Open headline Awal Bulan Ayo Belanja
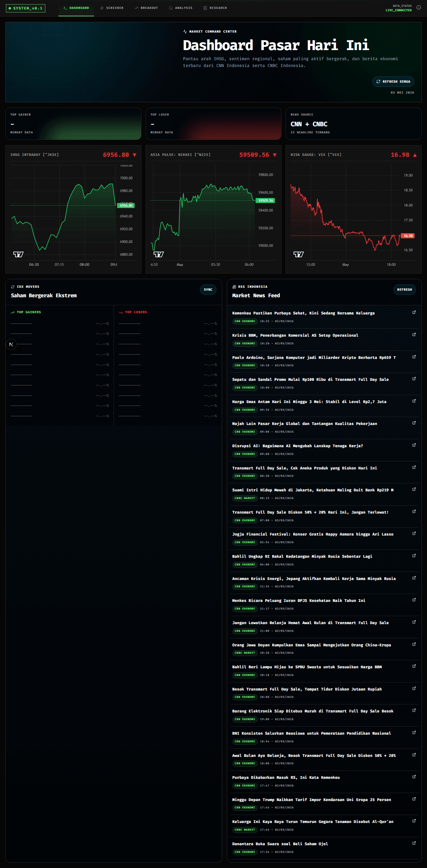Screen dimensions: 427x868 [314, 755]
